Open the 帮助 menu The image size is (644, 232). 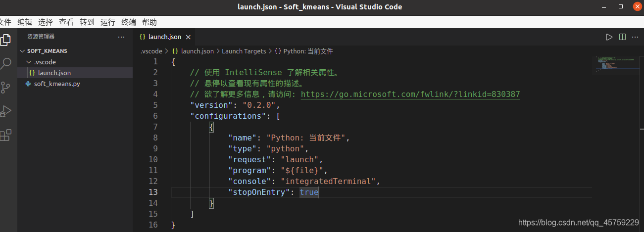(x=149, y=22)
